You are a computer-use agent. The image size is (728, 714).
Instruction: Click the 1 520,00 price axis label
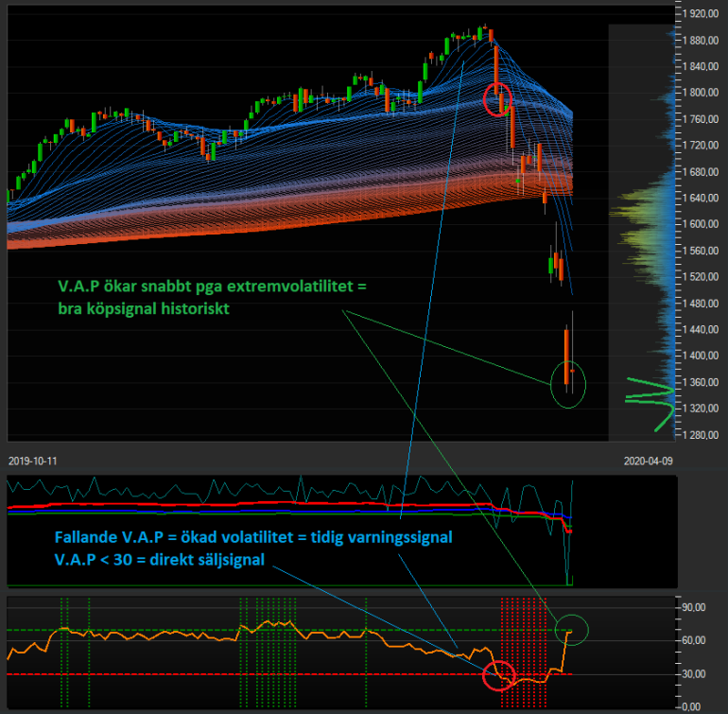coord(701,277)
